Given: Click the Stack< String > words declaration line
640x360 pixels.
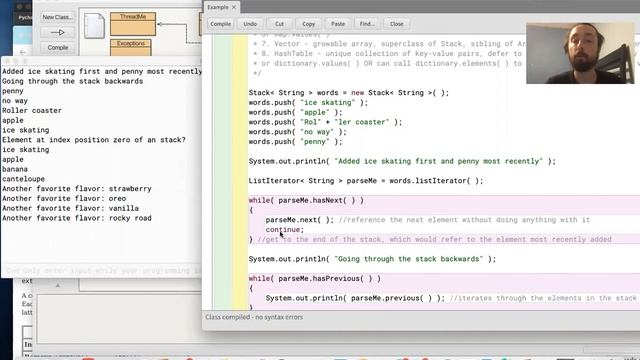Looking at the screenshot, I should [x=349, y=93].
